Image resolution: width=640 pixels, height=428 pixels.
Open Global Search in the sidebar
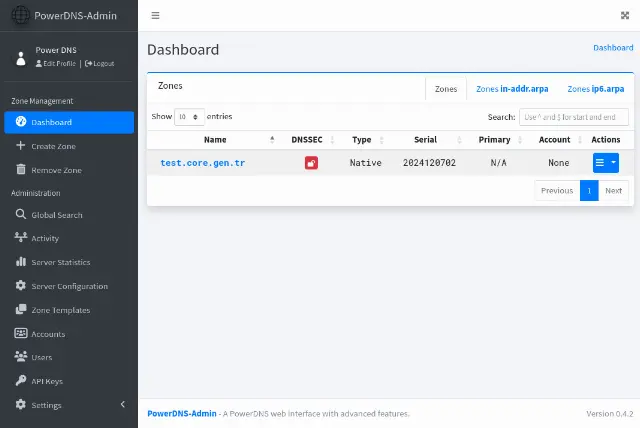69,215
